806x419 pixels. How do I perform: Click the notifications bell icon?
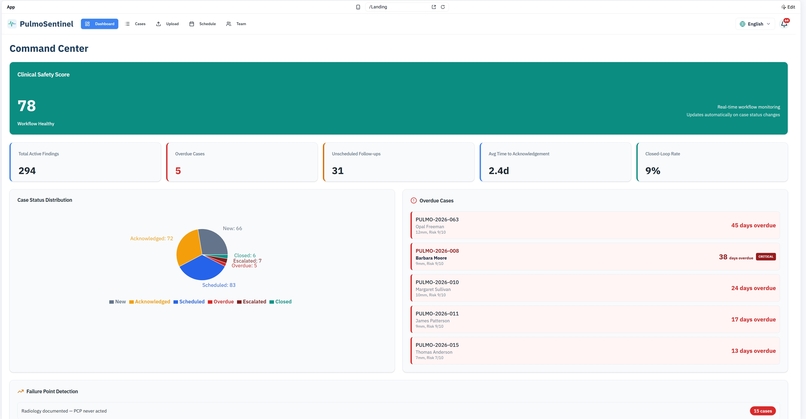tap(784, 24)
